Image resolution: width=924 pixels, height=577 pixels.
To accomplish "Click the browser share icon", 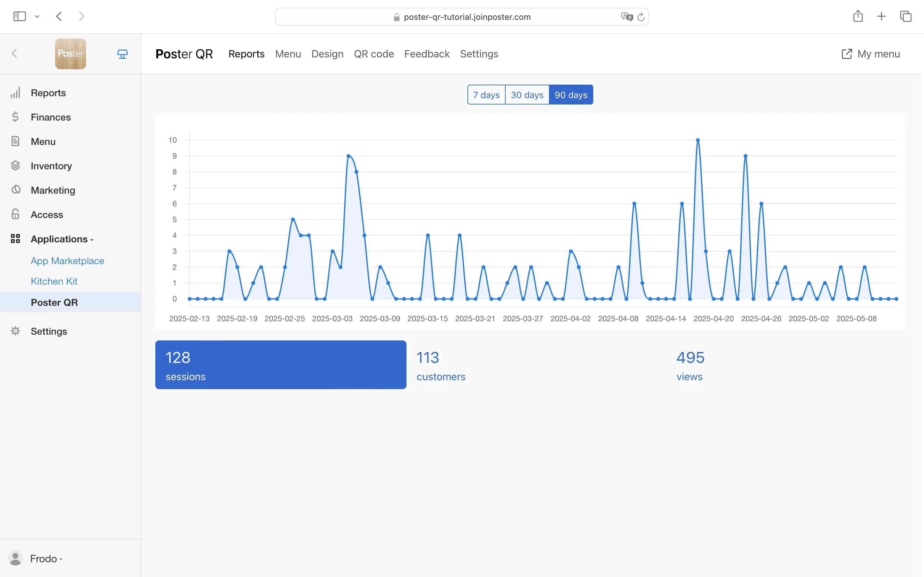I will pos(858,16).
